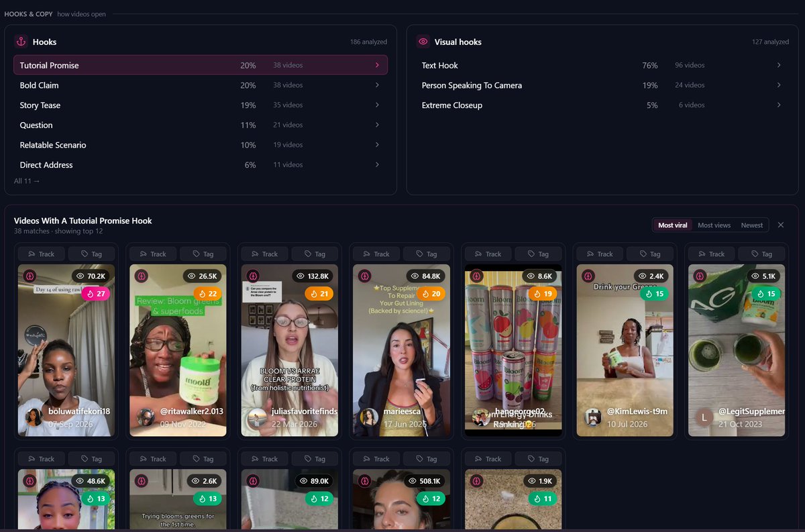Click the orange virality score 21 badge

(319, 293)
